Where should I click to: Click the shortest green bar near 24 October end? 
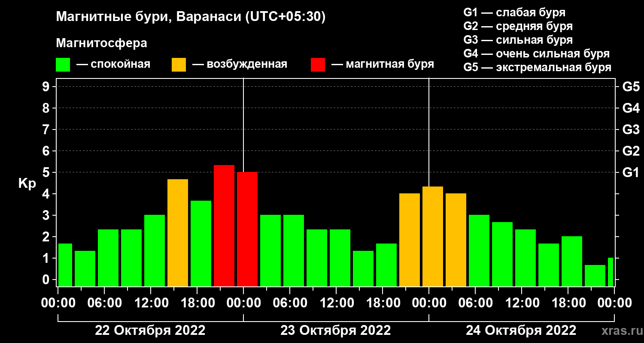595,276
